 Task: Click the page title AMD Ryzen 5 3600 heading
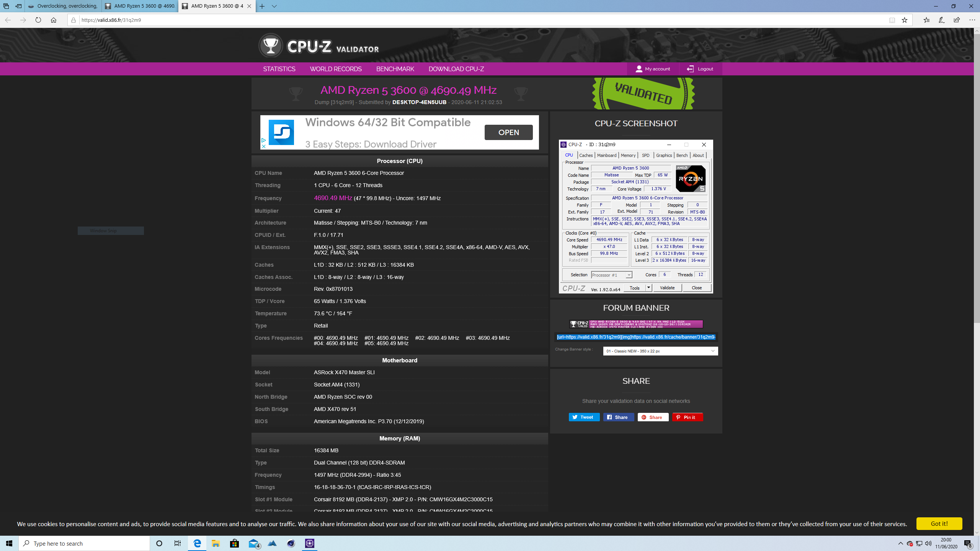[408, 90]
